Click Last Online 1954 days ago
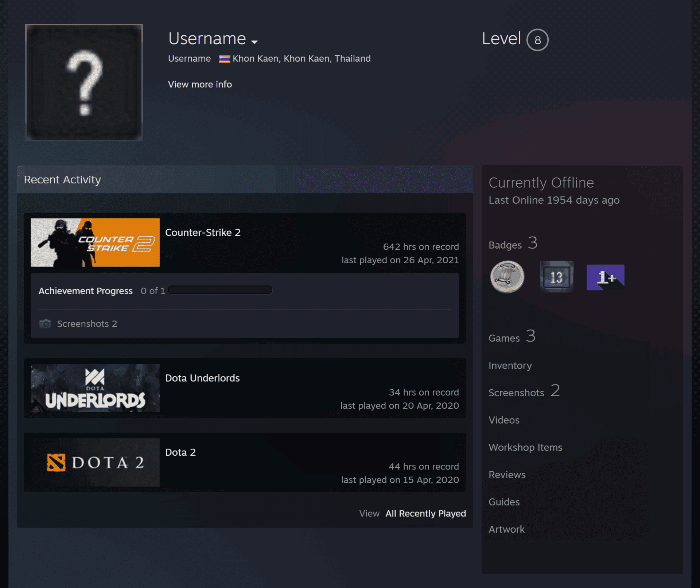Viewport: 700px width, 588px height. pyautogui.click(x=554, y=200)
